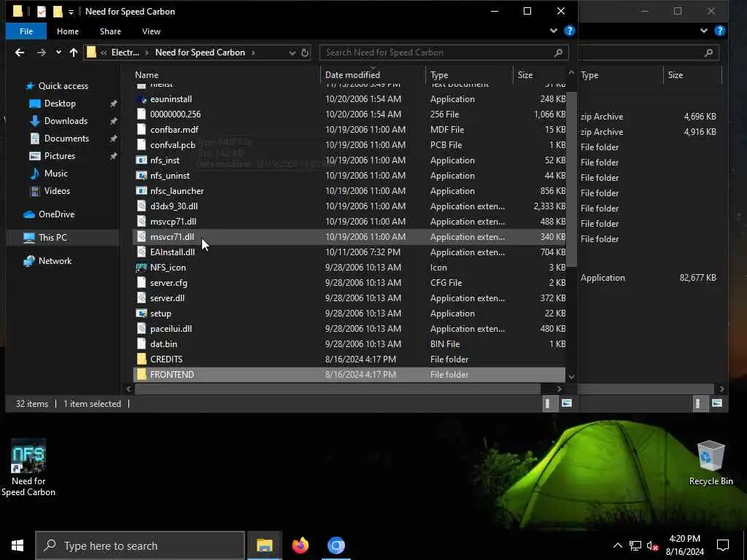Image resolution: width=747 pixels, height=560 pixels.
Task: Select the server.cfg file
Action: 169,283
